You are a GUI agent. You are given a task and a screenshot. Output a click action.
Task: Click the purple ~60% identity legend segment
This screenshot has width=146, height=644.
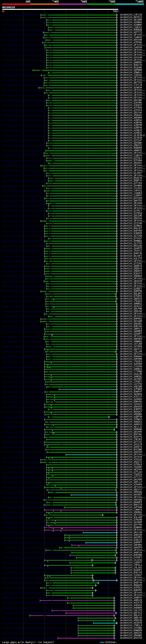click(73, 4)
